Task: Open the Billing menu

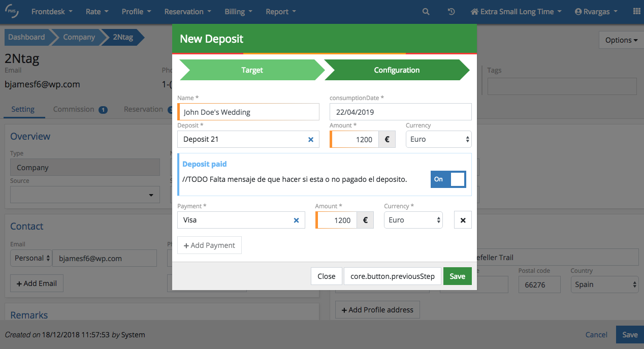Action: (238, 12)
